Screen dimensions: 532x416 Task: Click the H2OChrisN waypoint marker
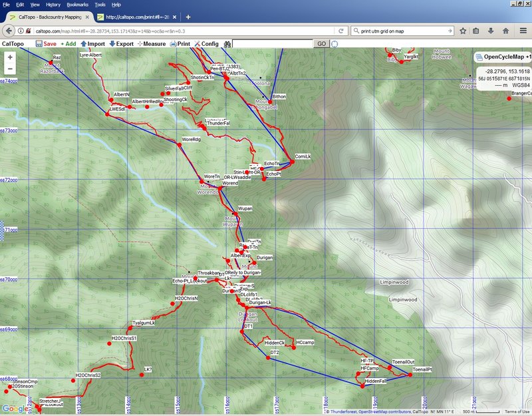coord(172,304)
